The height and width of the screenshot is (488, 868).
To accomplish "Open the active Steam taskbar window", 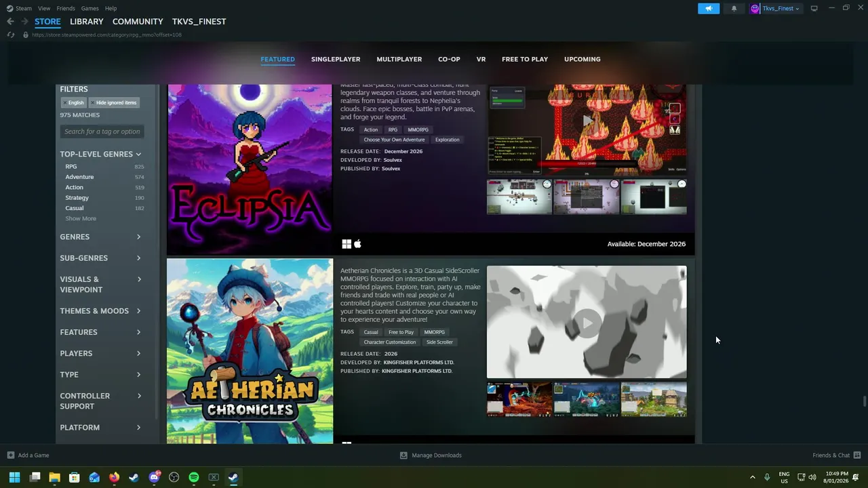I will pyautogui.click(x=233, y=477).
